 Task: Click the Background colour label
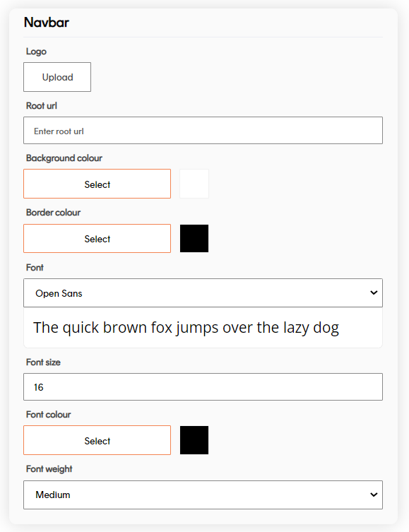coord(64,158)
